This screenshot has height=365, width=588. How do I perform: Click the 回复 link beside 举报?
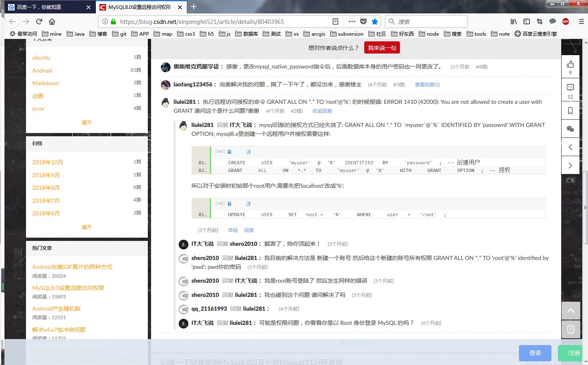point(249,230)
